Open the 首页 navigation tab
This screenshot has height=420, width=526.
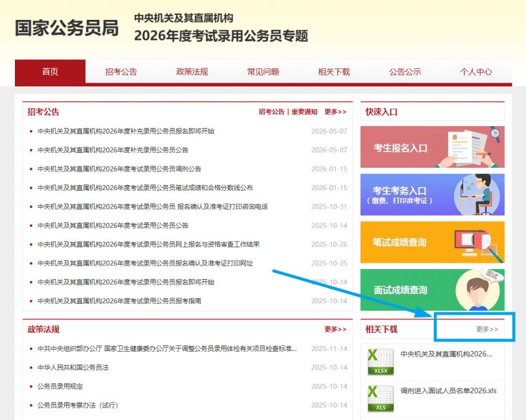50,71
